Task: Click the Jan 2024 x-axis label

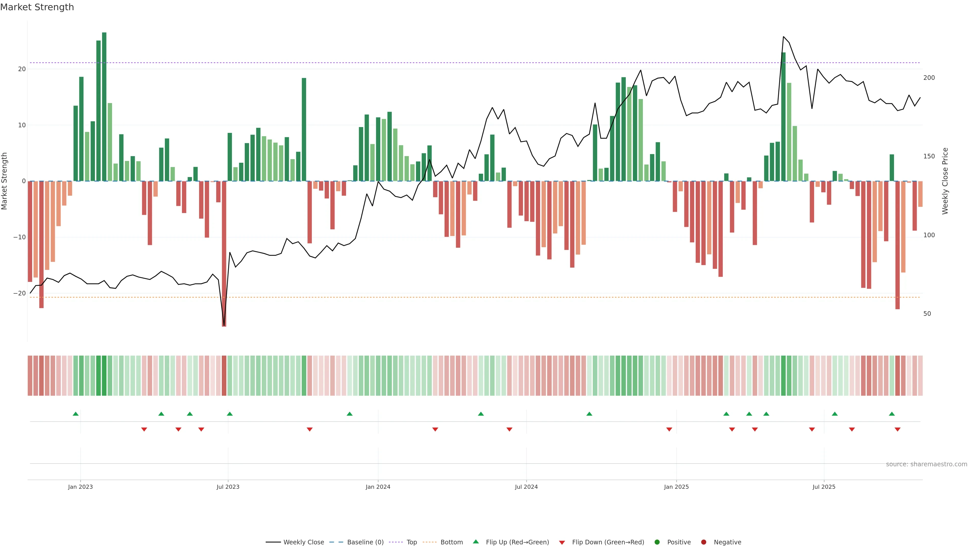Action: (x=378, y=487)
